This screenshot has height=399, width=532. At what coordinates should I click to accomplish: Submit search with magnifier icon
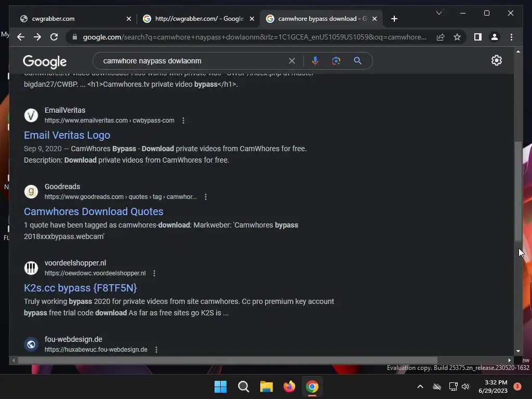357,61
